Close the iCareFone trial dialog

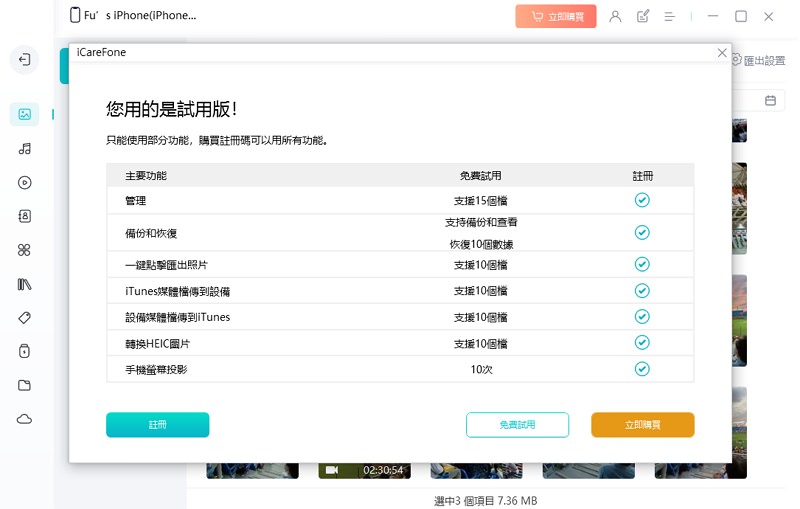[722, 53]
